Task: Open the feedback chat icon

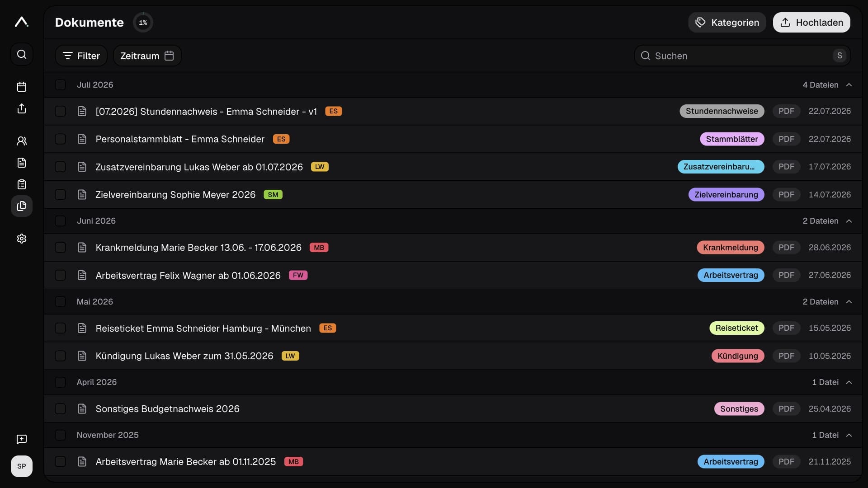Action: pyautogui.click(x=22, y=439)
